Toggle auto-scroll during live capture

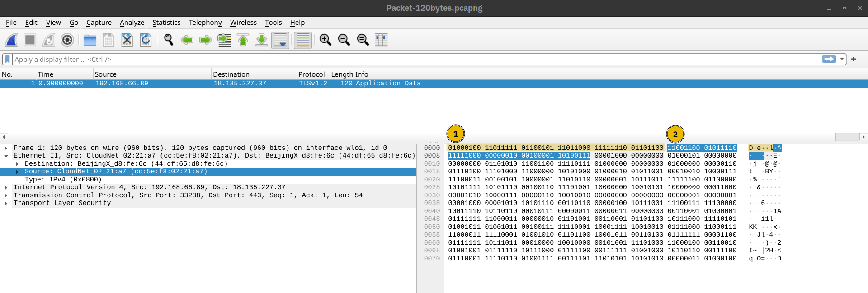point(280,40)
